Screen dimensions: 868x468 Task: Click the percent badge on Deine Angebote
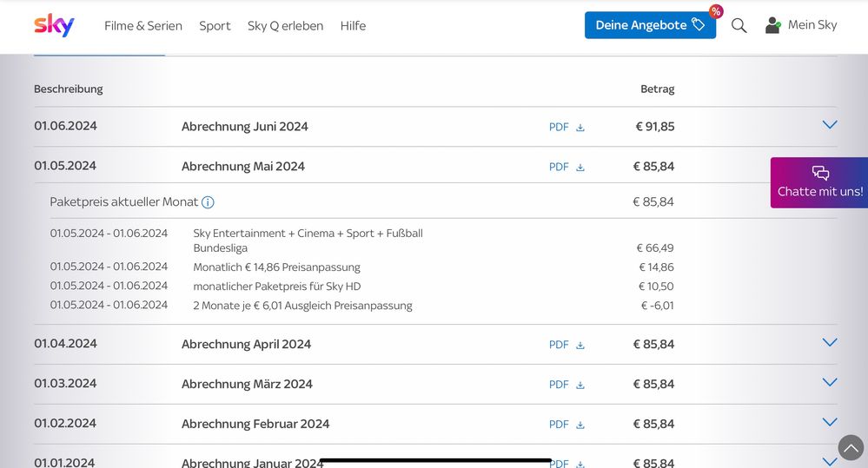coord(716,11)
